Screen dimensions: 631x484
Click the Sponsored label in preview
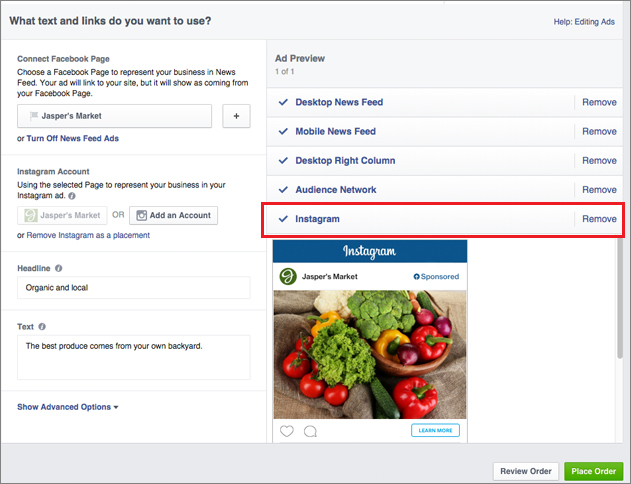pyautogui.click(x=436, y=276)
